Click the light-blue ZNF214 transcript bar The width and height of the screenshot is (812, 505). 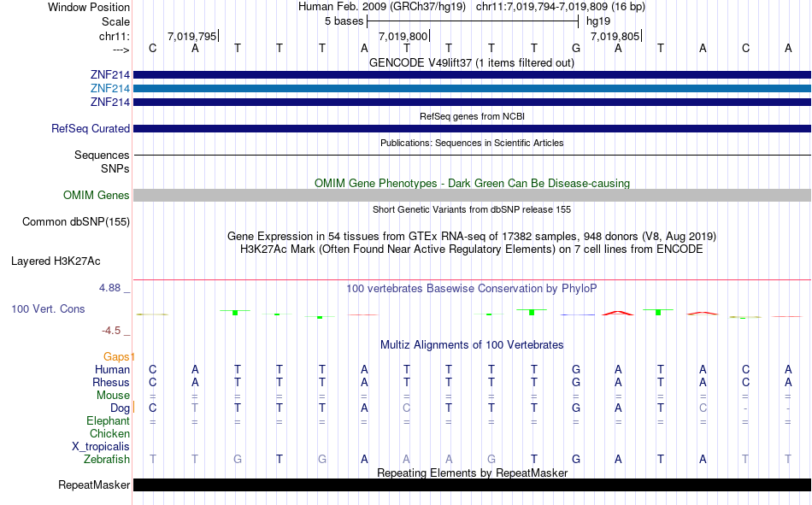472,89
